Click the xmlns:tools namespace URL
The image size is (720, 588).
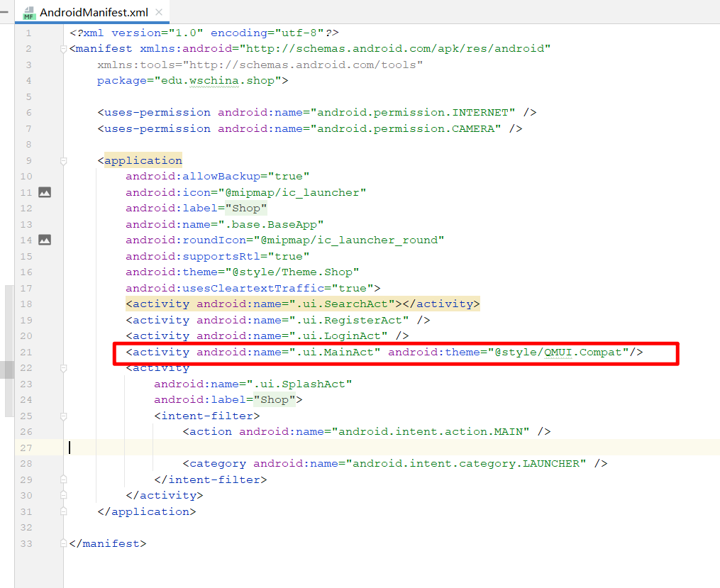(303, 65)
